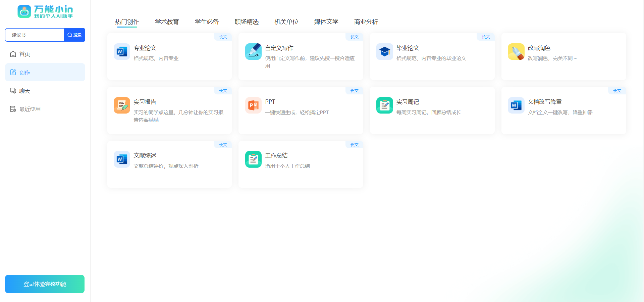Image resolution: width=644 pixels, height=302 pixels.
Task: Click the 文档改写降重 Word icon
Action: coord(516,105)
